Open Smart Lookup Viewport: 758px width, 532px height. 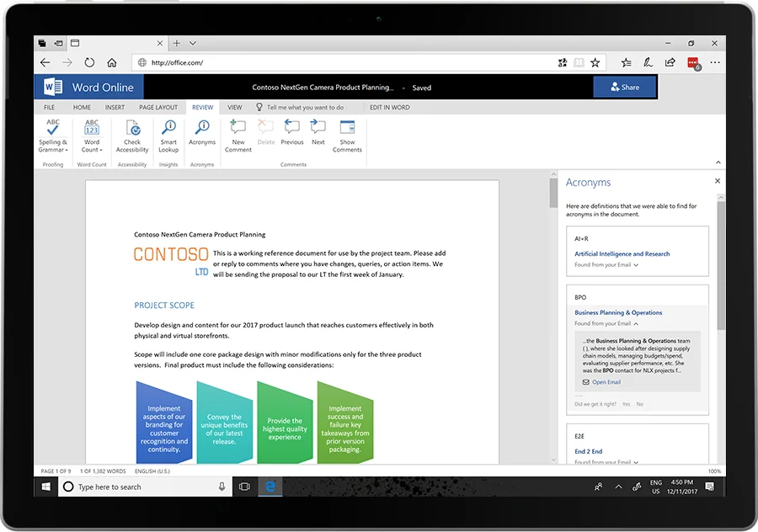pyautogui.click(x=168, y=136)
